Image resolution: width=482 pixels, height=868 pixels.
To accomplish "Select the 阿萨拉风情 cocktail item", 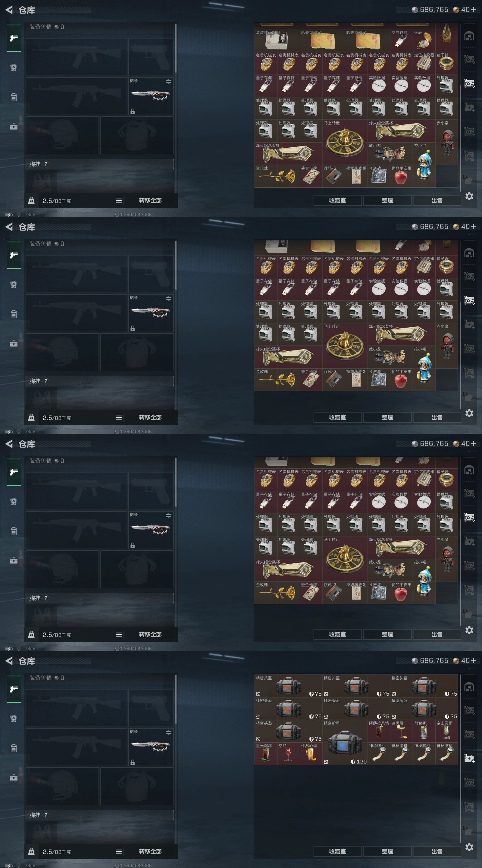I will (379, 731).
